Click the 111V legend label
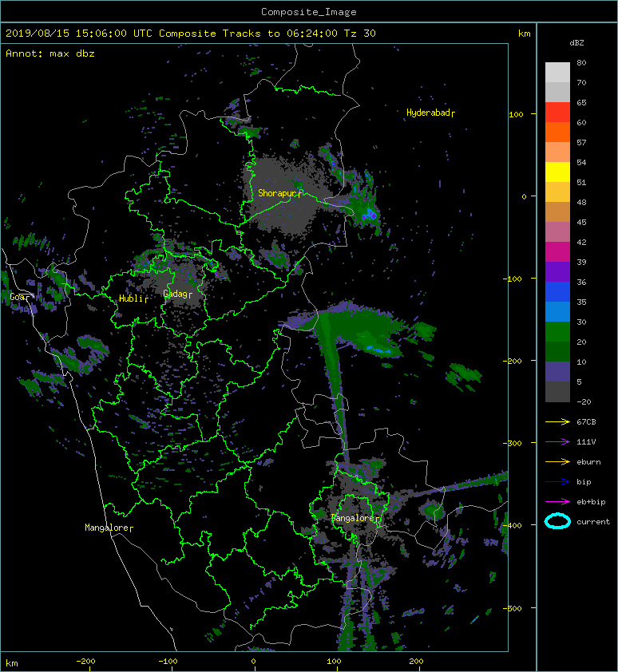The image size is (618, 672). click(586, 442)
